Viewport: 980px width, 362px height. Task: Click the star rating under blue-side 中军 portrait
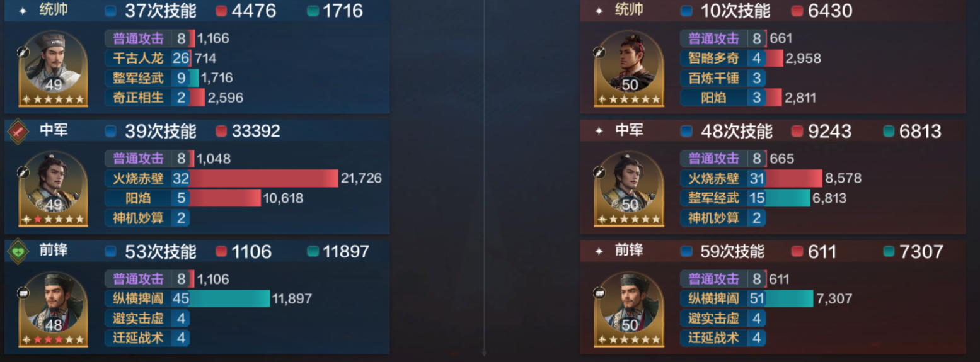54,220
